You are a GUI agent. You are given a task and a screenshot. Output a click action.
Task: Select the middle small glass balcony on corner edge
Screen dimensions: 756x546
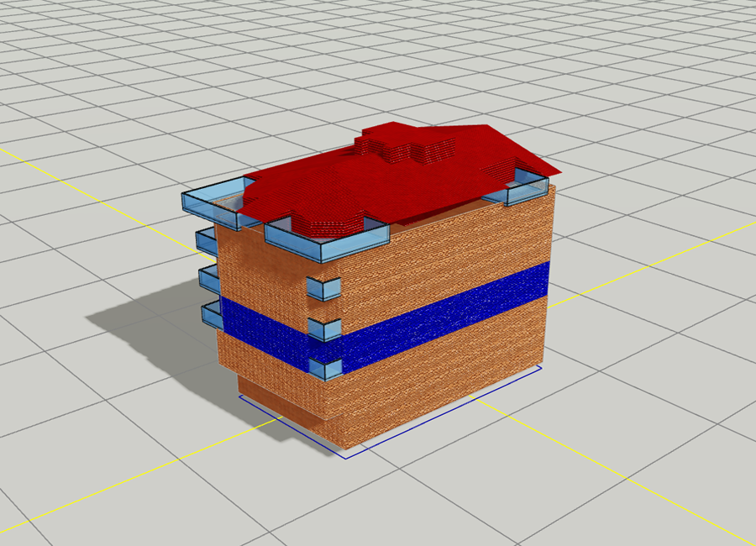click(x=324, y=329)
